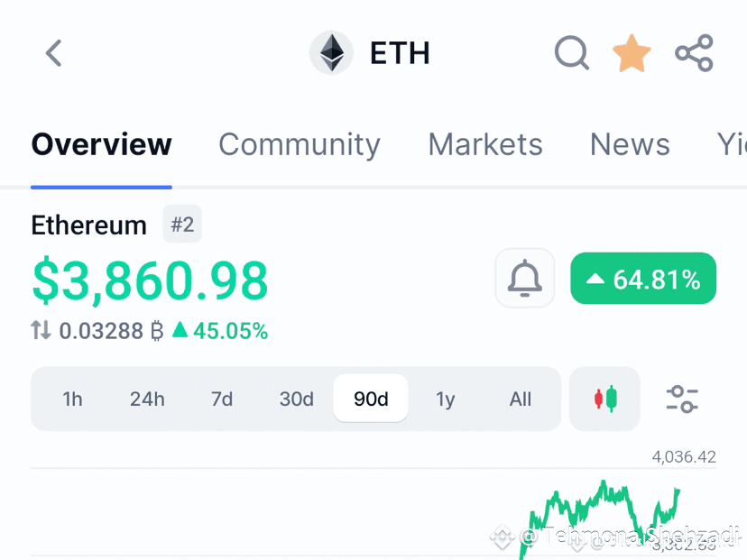
Task: Select the Overview tab
Action: point(101,144)
